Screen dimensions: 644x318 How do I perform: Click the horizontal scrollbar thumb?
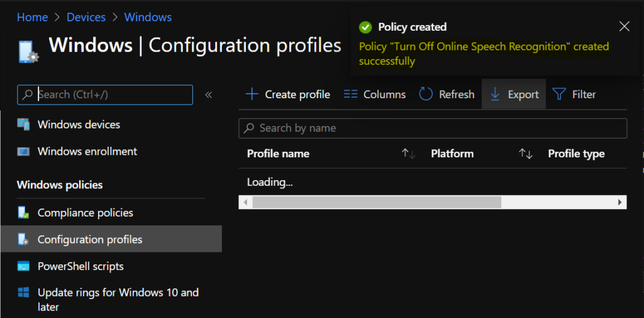377,202
